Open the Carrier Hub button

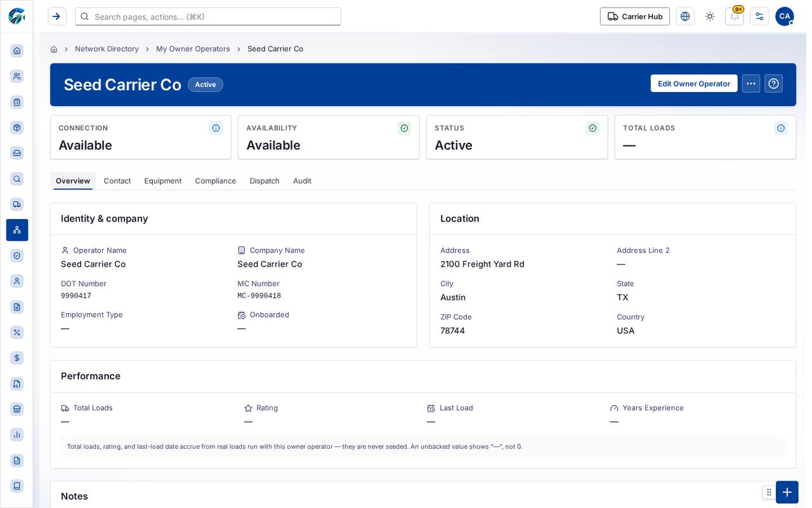coord(635,17)
